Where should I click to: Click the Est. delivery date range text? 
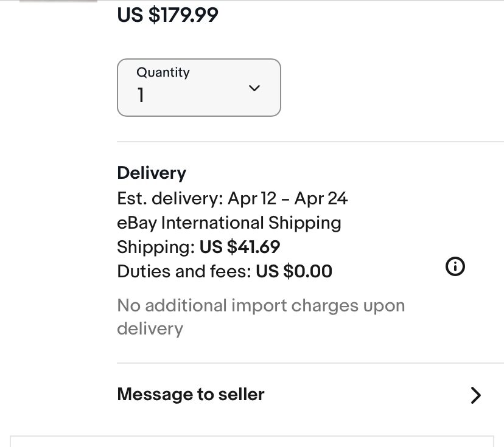point(233,198)
